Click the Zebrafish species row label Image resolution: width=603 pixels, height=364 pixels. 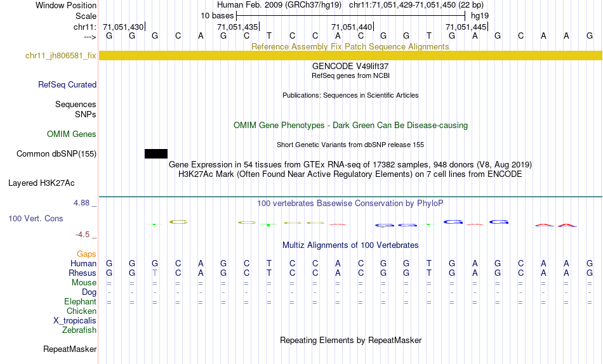79,330
